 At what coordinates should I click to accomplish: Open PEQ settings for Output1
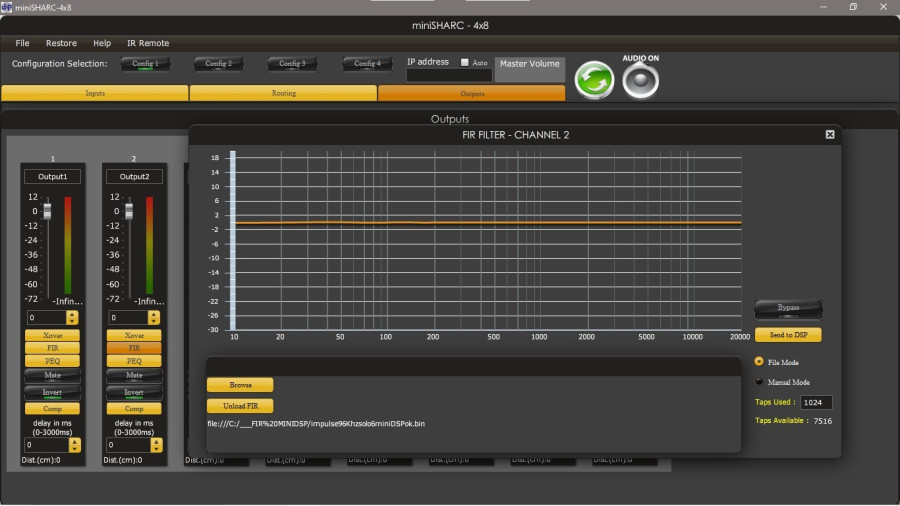(52, 361)
